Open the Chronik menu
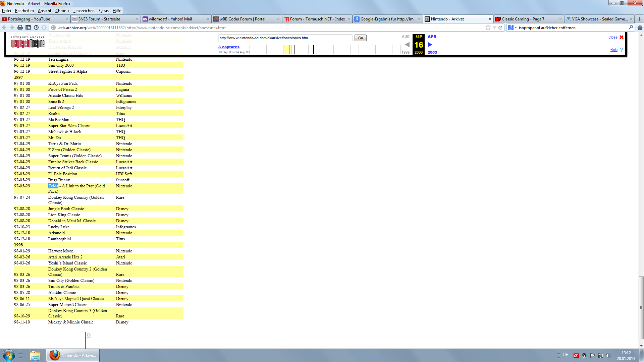 pos(62,11)
